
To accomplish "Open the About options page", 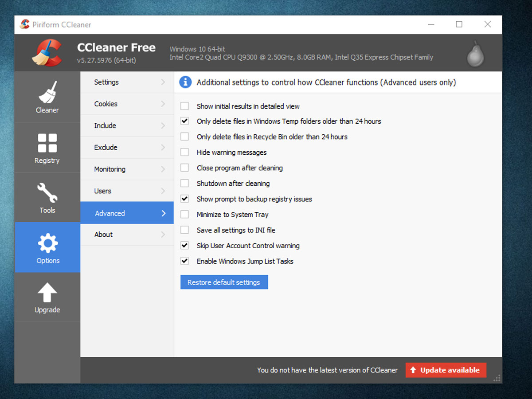I will tap(127, 235).
